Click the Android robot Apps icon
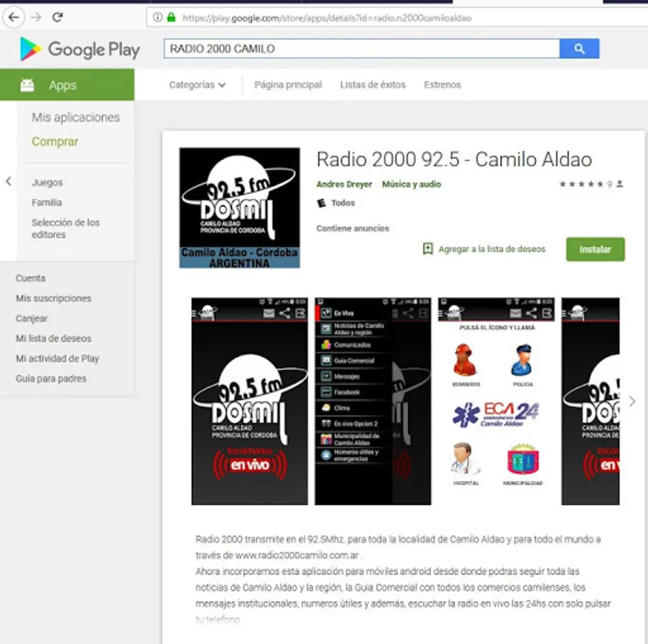 27,85
